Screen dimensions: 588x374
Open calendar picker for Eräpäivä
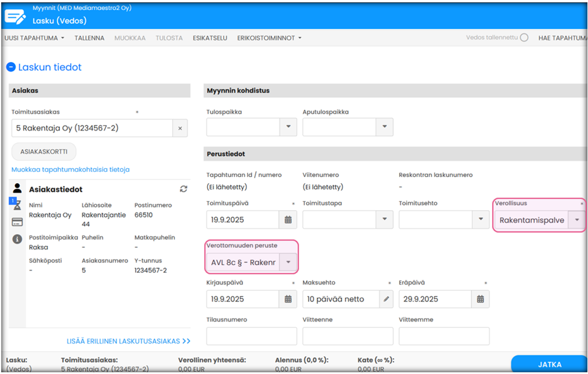point(480,299)
